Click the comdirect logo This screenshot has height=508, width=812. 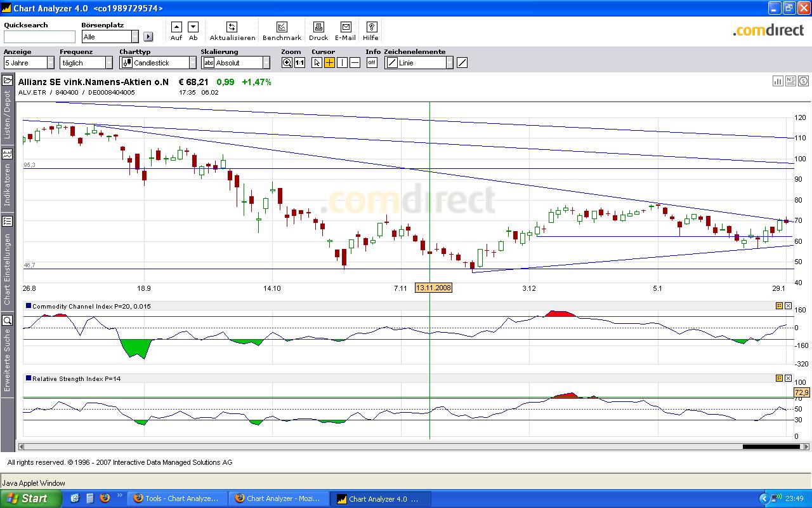[768, 30]
